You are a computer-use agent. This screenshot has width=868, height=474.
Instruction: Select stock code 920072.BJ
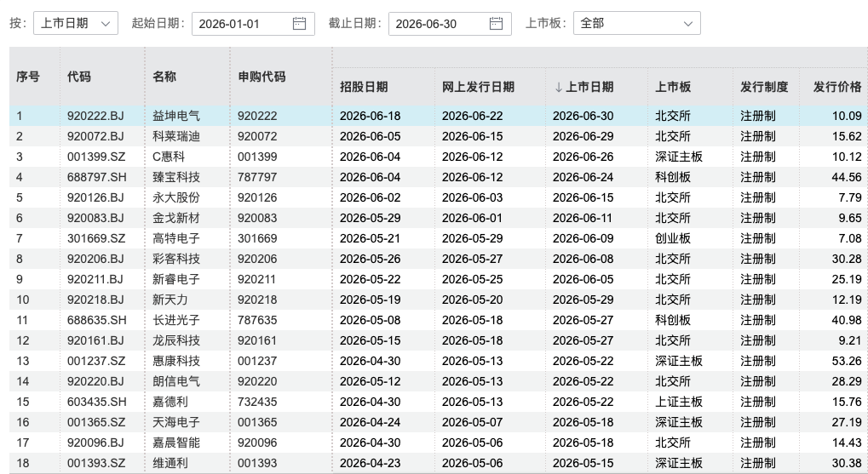coord(95,137)
